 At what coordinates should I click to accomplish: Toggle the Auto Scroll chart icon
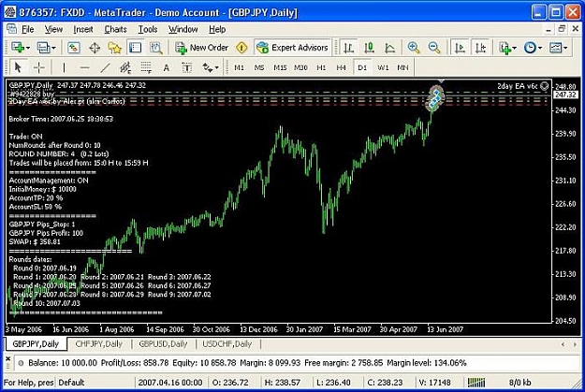[x=460, y=48]
